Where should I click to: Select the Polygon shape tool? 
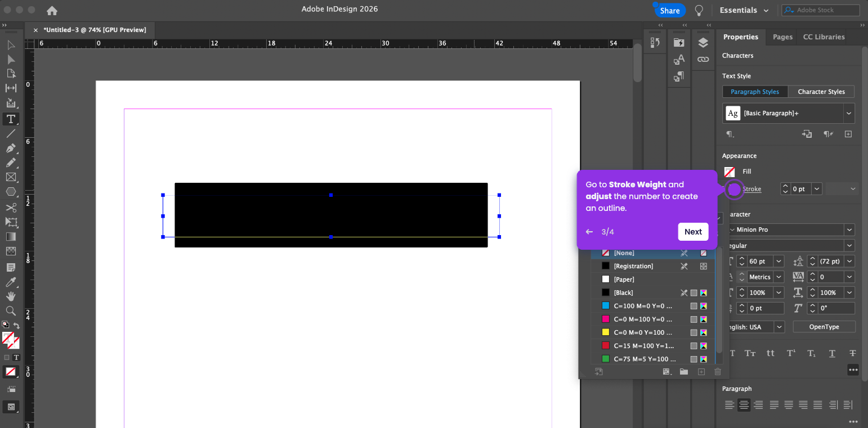pyautogui.click(x=11, y=192)
